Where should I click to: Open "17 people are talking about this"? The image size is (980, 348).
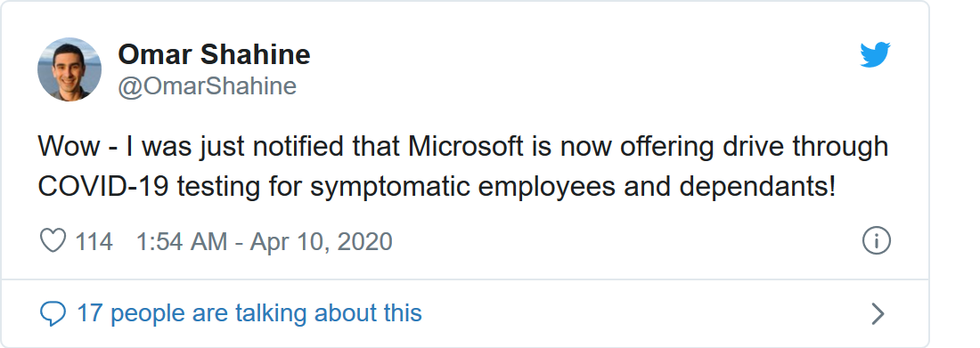click(249, 313)
